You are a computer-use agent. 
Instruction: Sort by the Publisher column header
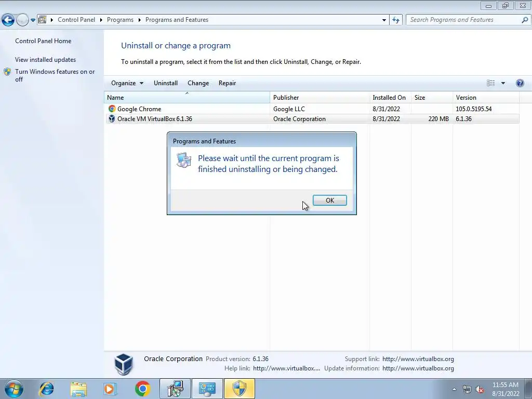[320, 97]
